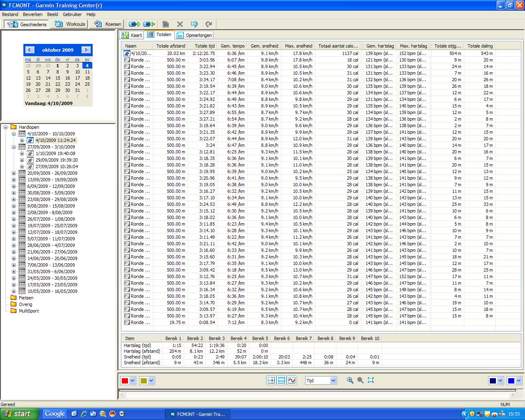Screen dimensions: 525x420
Task: Sort by the Max. snelheid column
Action: point(298,46)
